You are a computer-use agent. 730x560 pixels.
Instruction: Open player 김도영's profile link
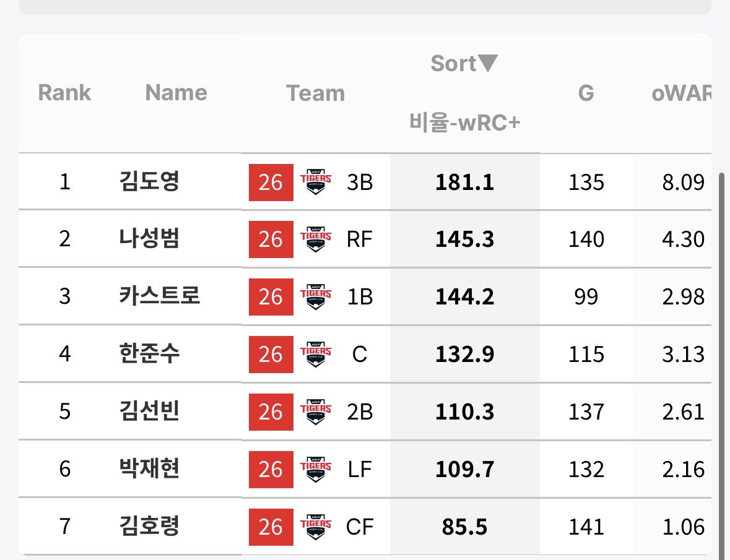pos(149,181)
